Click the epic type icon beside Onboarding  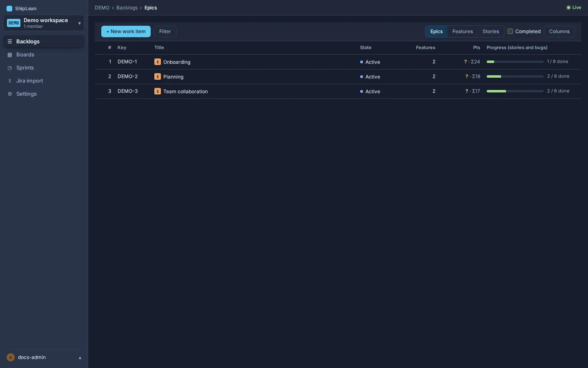click(x=158, y=62)
